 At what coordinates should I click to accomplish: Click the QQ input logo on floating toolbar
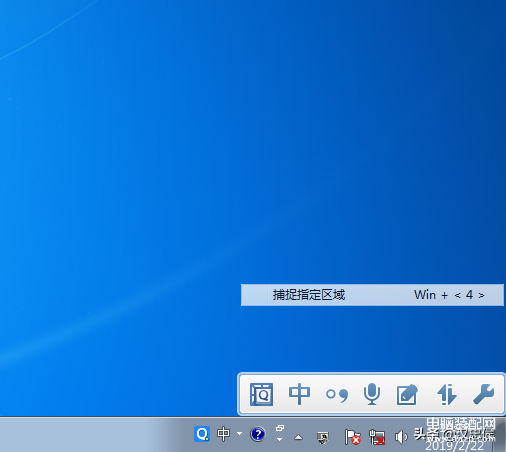pyautogui.click(x=262, y=394)
